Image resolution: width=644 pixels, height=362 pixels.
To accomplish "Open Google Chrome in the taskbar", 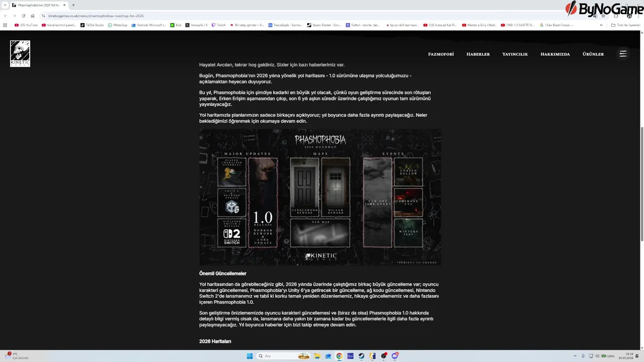I will pyautogui.click(x=339, y=356).
